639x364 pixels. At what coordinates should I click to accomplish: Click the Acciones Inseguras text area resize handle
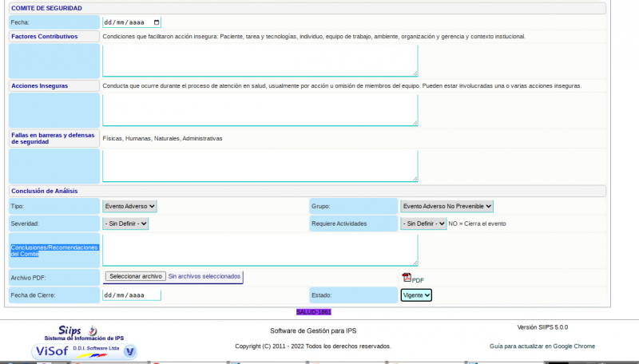point(415,123)
